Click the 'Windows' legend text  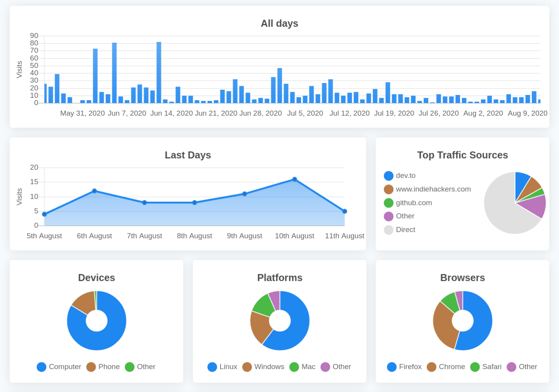[x=269, y=367]
